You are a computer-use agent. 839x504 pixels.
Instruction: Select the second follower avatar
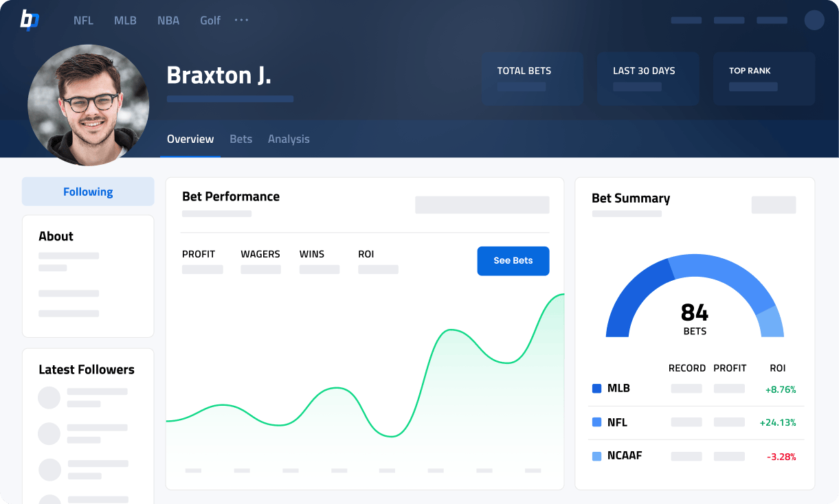pyautogui.click(x=49, y=433)
